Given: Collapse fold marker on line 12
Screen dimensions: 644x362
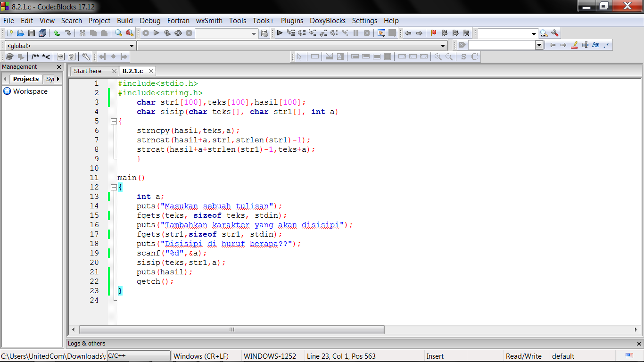Looking at the screenshot, I should (114, 187).
